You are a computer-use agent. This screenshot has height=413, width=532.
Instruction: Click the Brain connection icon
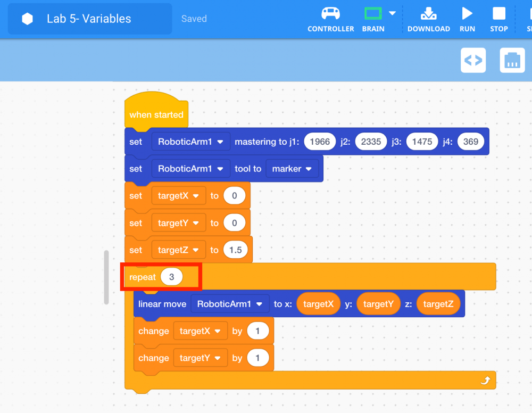[x=373, y=13]
